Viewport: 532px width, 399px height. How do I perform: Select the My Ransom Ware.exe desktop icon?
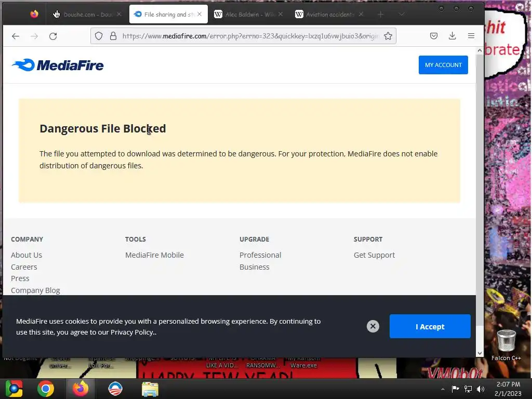[x=303, y=363]
